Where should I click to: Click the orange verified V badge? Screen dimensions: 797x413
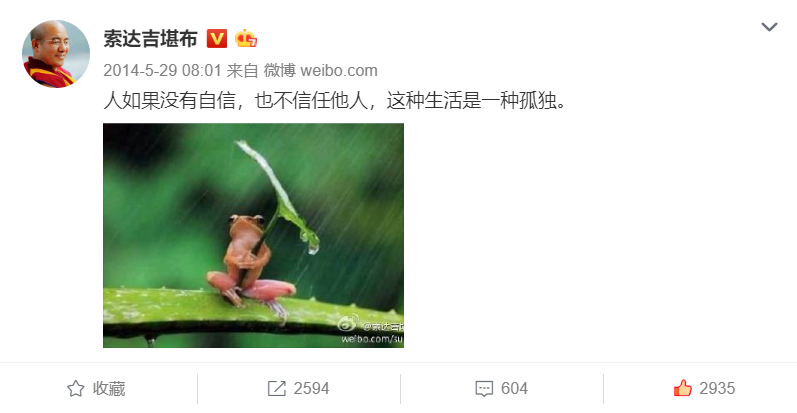coord(217,39)
